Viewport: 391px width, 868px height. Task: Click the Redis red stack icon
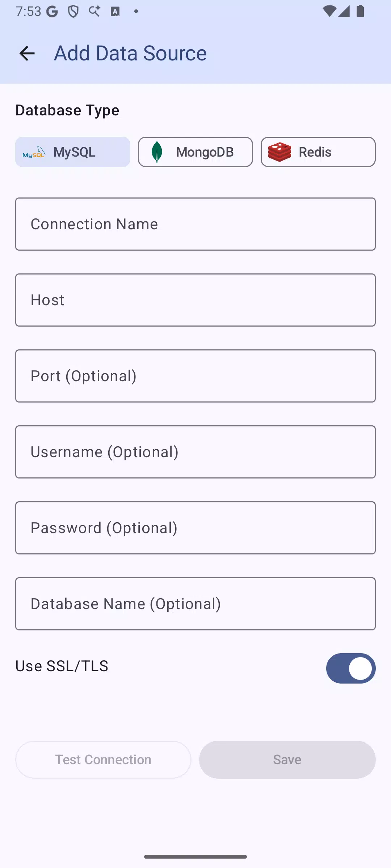[x=279, y=152]
